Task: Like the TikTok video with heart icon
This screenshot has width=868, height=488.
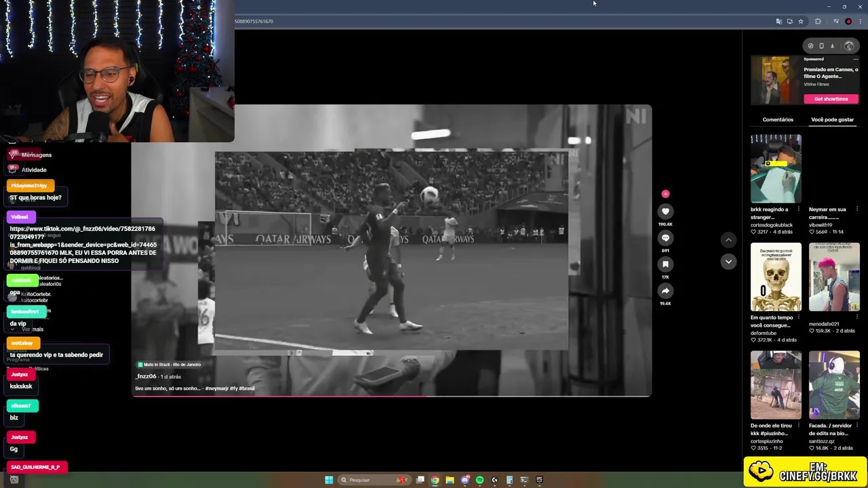Action: point(665,211)
